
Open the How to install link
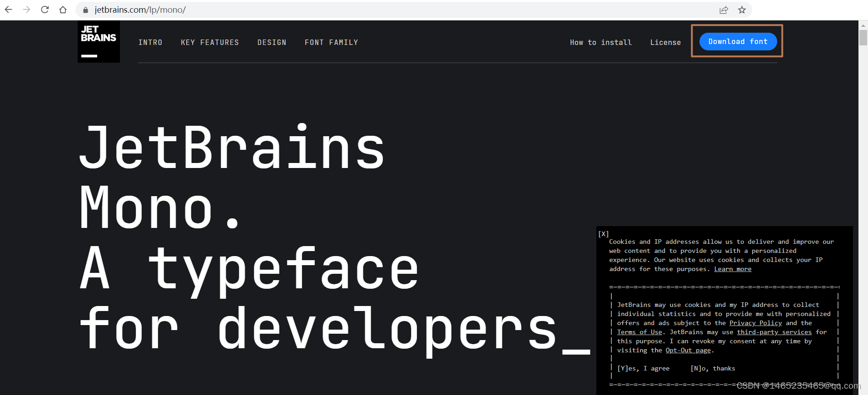[x=601, y=42]
